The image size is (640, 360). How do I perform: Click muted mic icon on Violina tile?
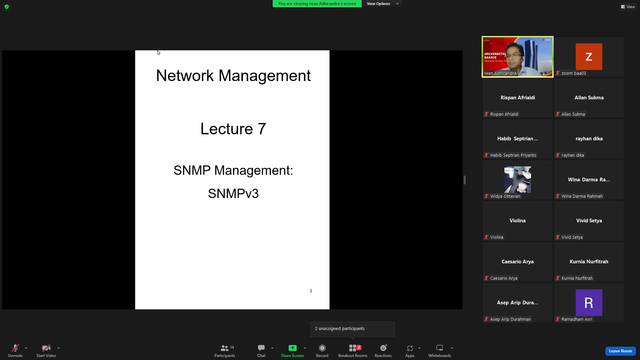point(486,237)
